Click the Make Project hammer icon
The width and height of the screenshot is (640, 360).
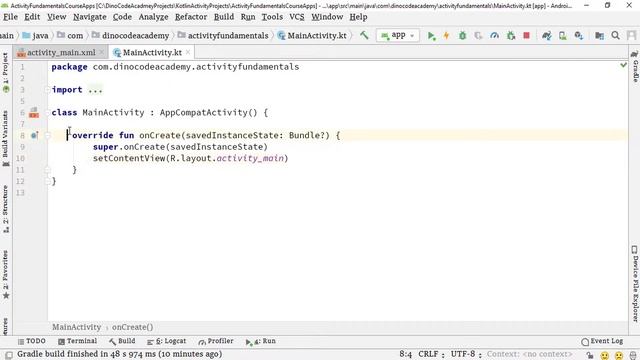click(364, 36)
